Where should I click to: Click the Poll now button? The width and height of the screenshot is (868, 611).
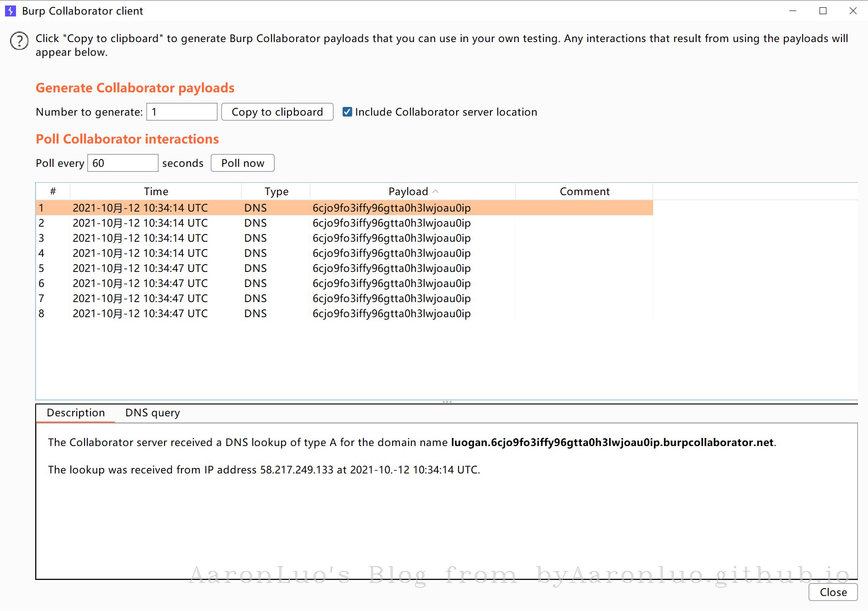(x=243, y=163)
